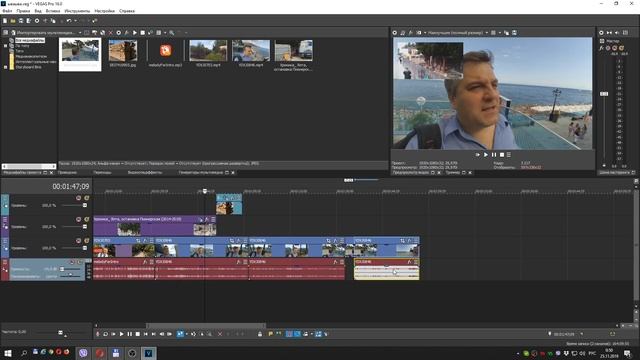Save the project using toolbar icon
The width and height of the screenshot is (640, 360).
point(20,20)
